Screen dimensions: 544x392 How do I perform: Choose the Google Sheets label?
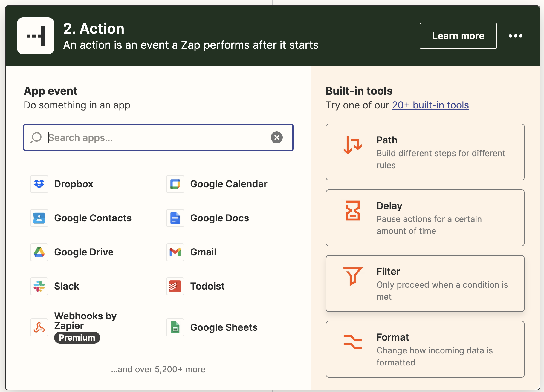pos(224,327)
